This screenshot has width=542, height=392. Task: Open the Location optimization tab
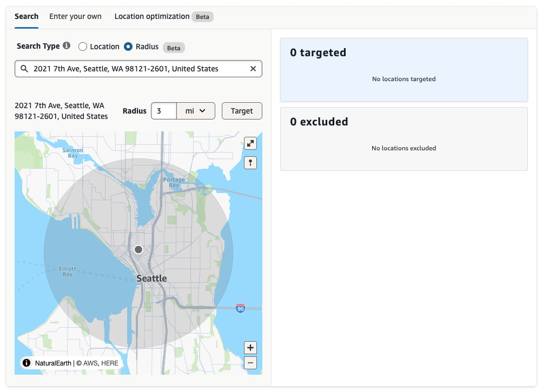152,16
